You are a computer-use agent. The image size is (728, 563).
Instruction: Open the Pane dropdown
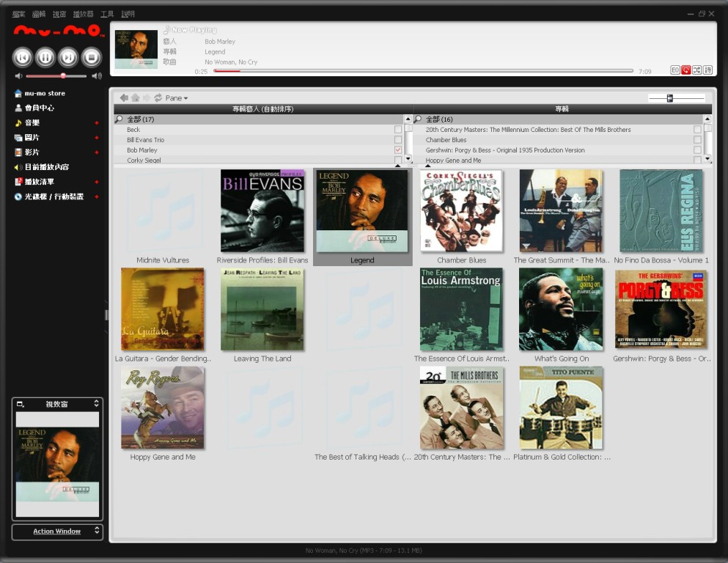(x=177, y=98)
